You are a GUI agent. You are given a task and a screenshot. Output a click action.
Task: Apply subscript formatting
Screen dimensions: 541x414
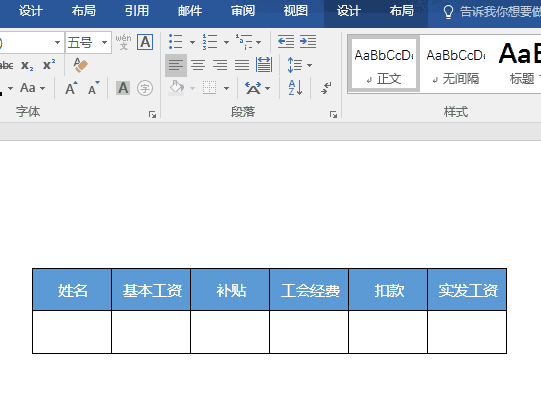point(27,65)
